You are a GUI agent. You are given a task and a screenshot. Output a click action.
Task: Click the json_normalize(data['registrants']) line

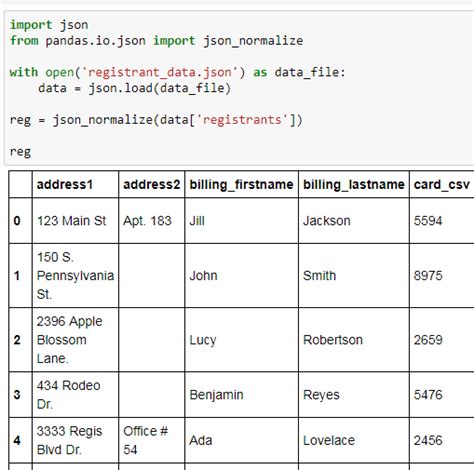[156, 120]
